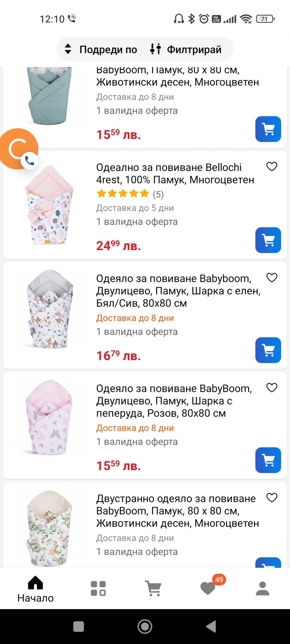Add the deer-pattern Babyboom blanket to cart

[268, 350]
